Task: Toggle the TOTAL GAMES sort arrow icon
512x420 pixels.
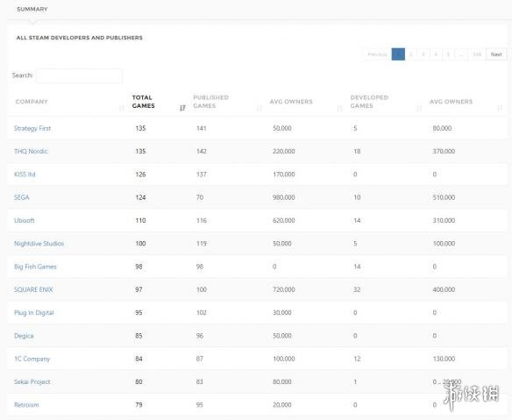Action: pos(182,108)
